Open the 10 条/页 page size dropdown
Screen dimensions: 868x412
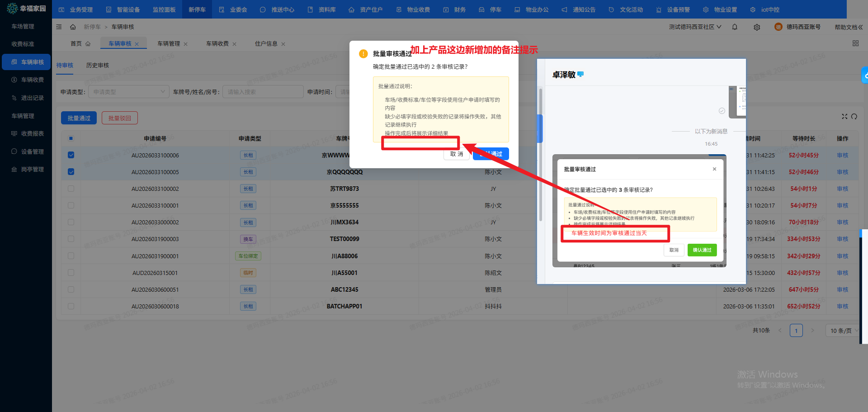click(843, 331)
